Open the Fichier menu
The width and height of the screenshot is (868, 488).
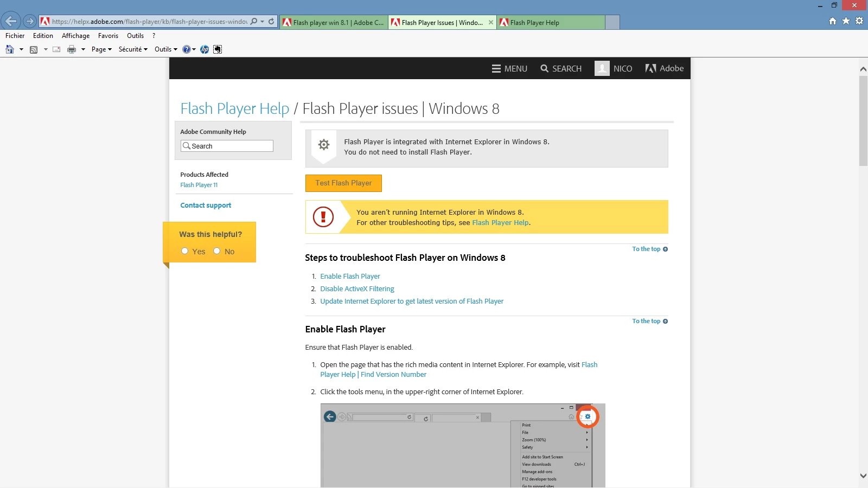[x=15, y=36]
